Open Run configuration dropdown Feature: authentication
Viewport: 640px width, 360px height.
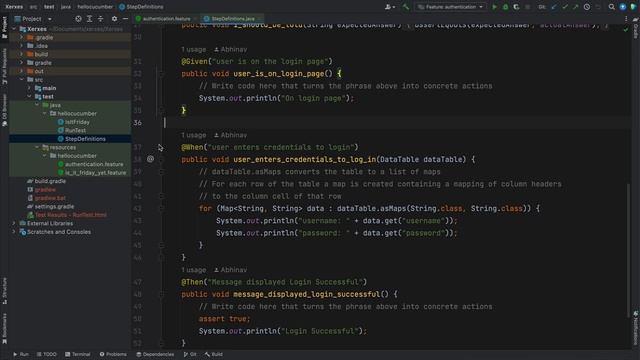point(450,7)
